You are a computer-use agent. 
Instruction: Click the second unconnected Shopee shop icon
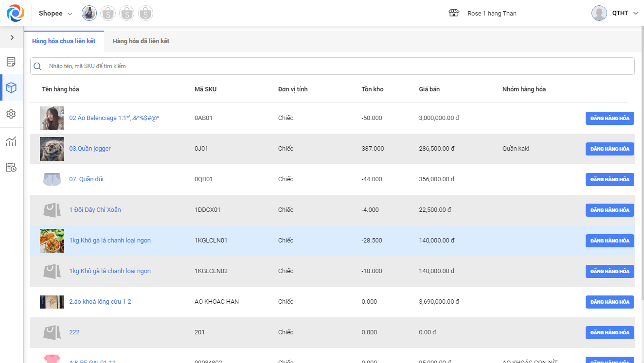click(x=127, y=13)
